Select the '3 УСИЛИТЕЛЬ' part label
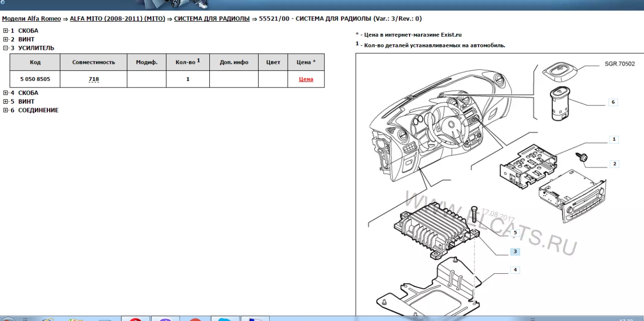The image size is (644, 321). click(x=32, y=48)
